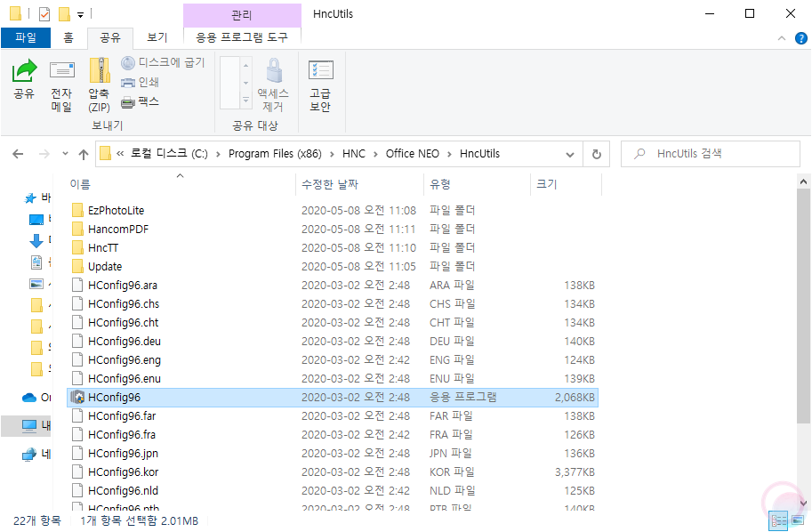This screenshot has width=812, height=532.
Task: Open Quick Access Toolbar customize dropdown
Action: 80,15
